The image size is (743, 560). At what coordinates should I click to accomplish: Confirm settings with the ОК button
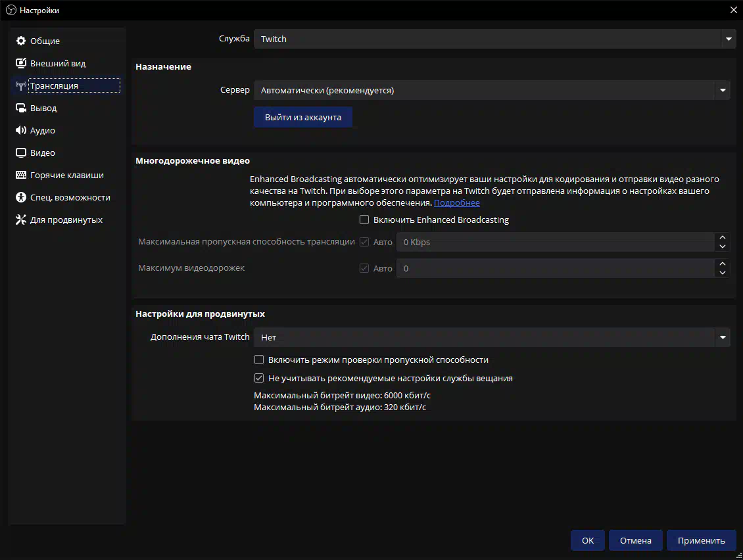pos(588,540)
